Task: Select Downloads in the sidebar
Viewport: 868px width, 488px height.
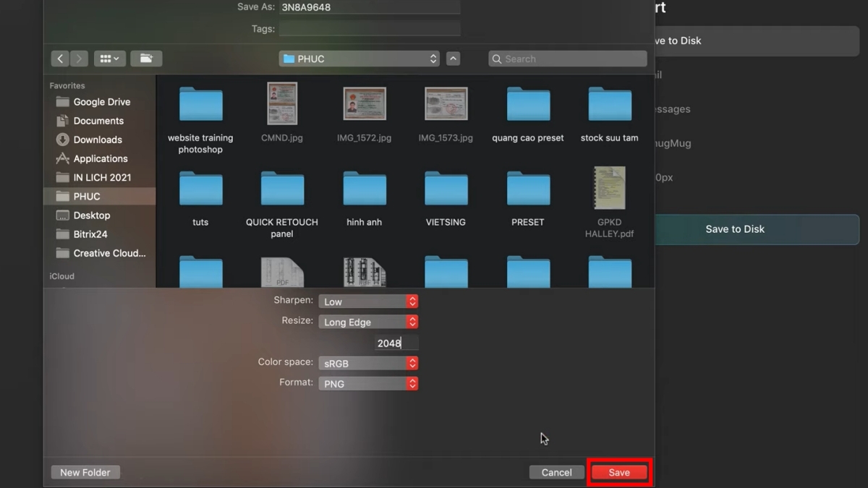Action: [x=100, y=140]
